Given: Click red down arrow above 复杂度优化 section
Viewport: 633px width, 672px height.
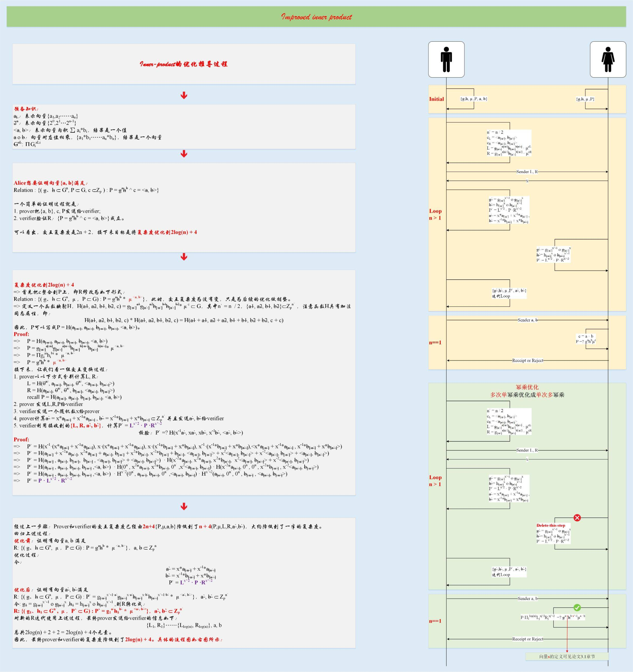Looking at the screenshot, I should click(x=184, y=257).
